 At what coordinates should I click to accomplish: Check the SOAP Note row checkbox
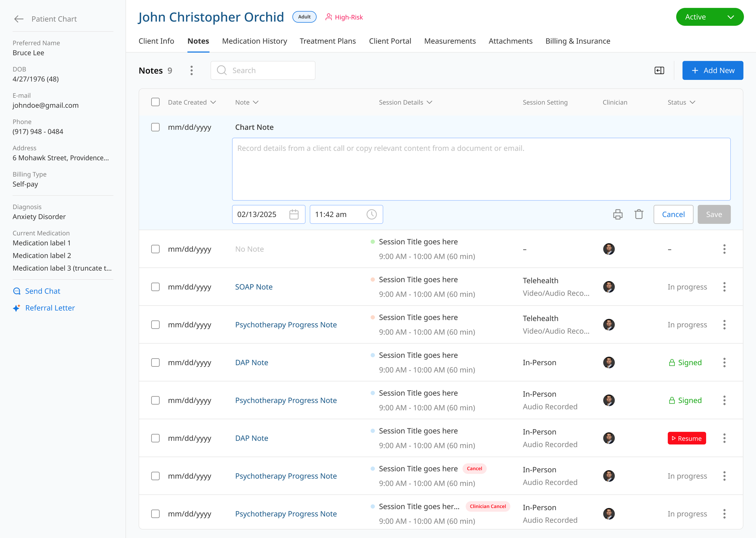coord(155,287)
